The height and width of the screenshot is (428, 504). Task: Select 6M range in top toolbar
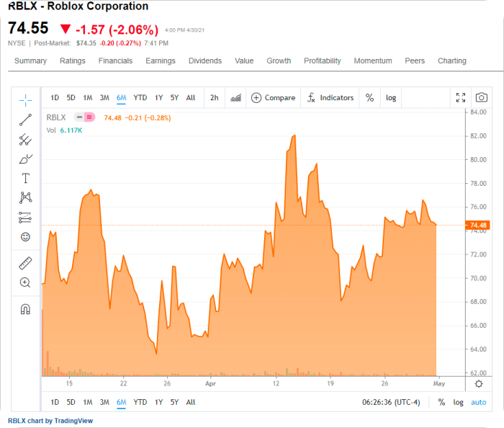coord(121,98)
